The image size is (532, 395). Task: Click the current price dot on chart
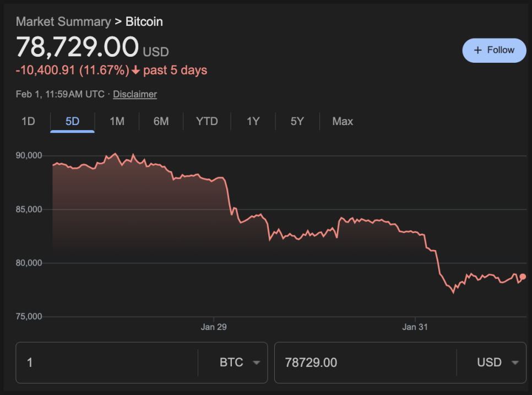[523, 277]
